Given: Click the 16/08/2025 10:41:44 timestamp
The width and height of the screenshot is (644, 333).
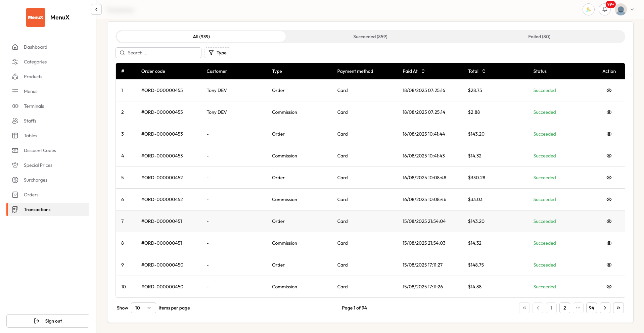Looking at the screenshot, I should pyautogui.click(x=423, y=134).
